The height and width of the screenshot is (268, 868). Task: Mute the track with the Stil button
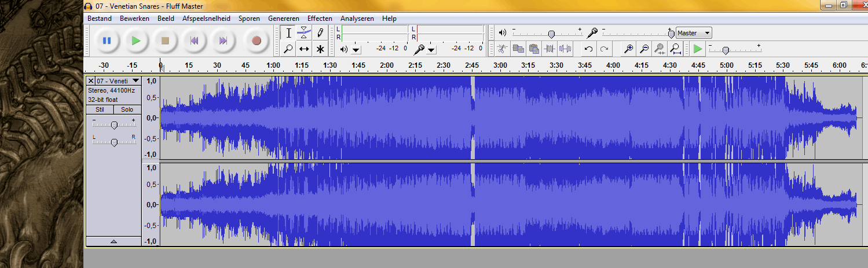100,109
